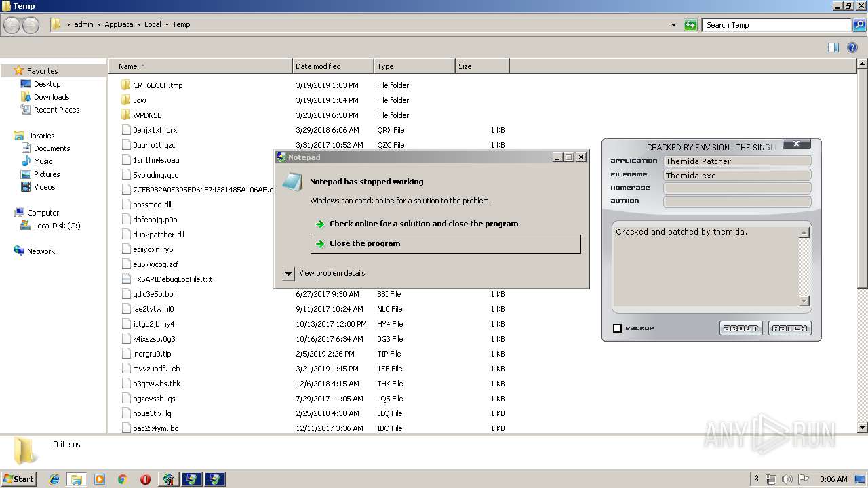The image size is (868, 488).
Task: Expand the admin breadcrumb arrow
Action: pos(99,25)
